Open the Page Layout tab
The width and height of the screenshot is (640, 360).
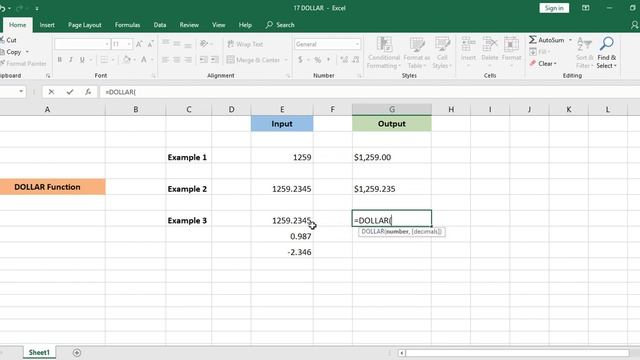[84, 25]
